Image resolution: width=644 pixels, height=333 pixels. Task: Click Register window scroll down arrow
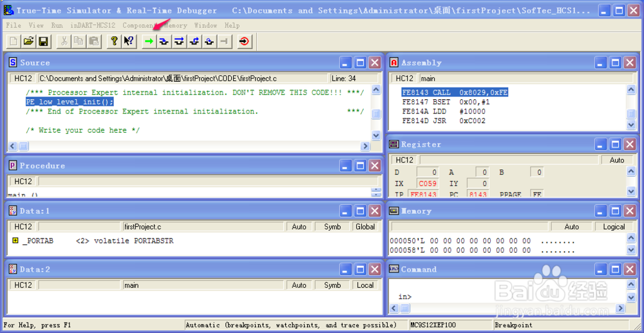coord(631,191)
